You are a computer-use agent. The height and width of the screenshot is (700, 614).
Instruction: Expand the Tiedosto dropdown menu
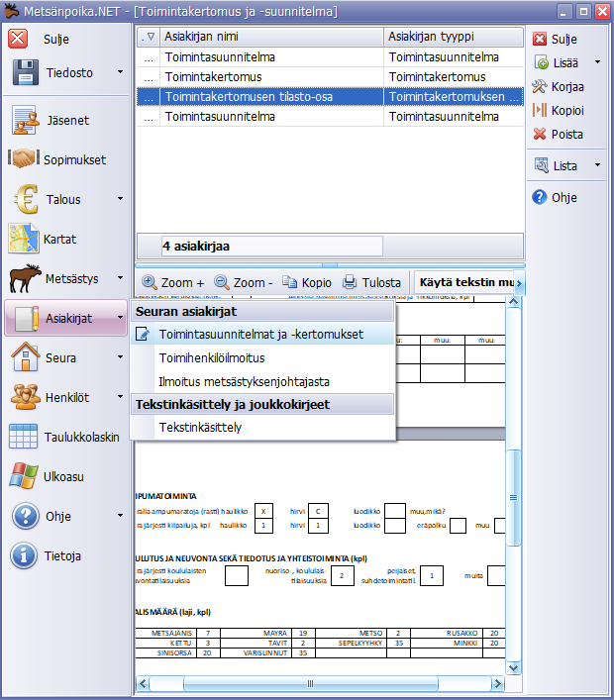120,72
